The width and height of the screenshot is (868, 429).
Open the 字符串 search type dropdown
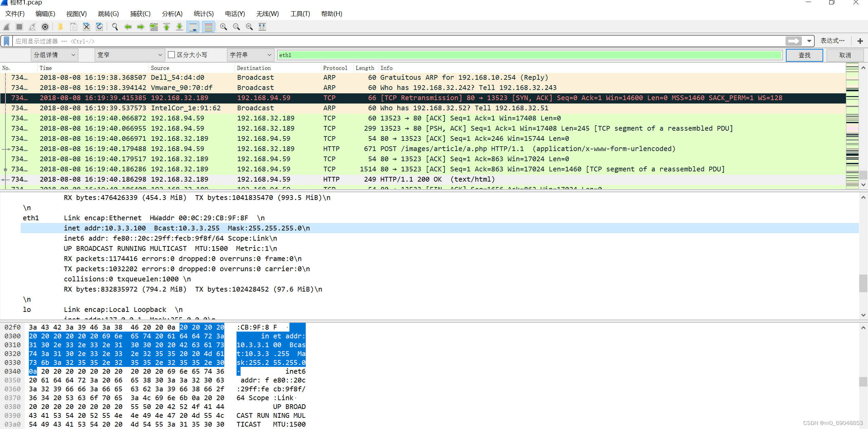[x=250, y=55]
